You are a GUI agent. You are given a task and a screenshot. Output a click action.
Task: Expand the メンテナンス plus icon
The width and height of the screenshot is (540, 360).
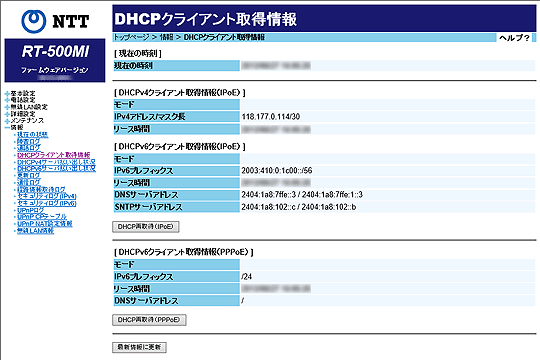[7, 121]
